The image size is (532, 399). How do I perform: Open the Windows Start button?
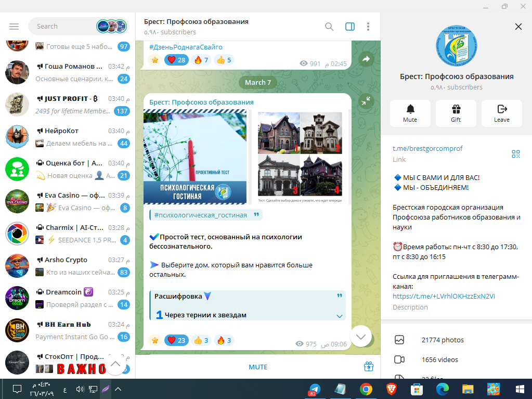[x=520, y=389]
